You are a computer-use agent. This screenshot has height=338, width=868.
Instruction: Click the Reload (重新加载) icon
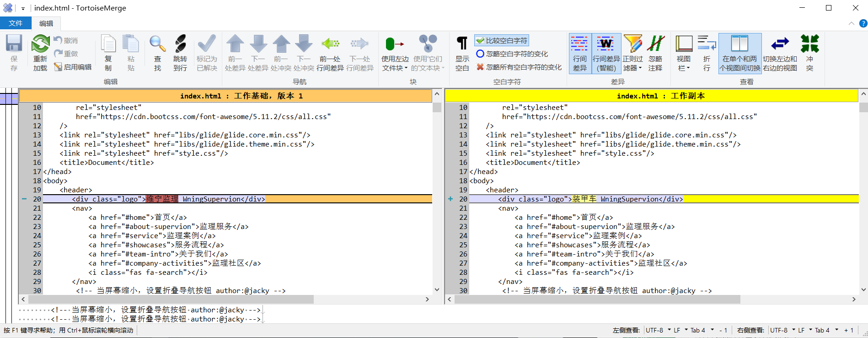pyautogui.click(x=40, y=44)
